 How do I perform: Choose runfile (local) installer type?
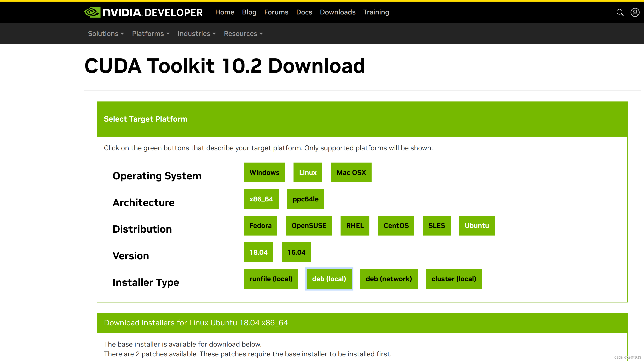[x=271, y=279]
